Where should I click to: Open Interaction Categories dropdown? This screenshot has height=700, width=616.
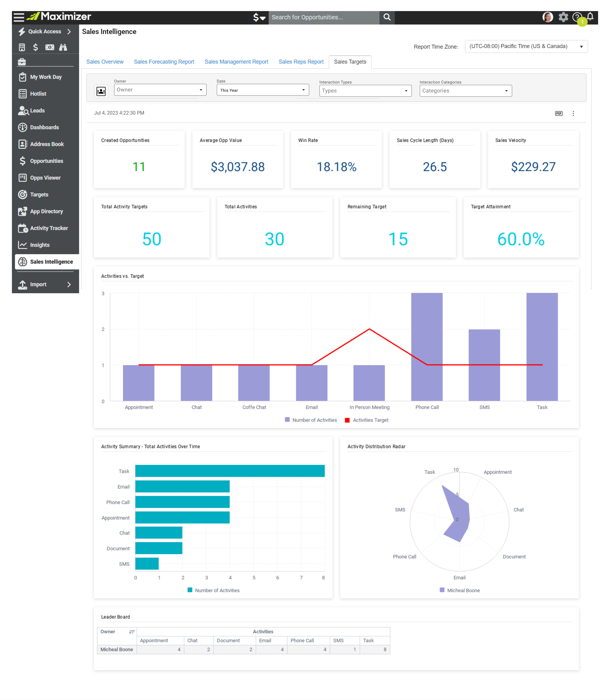click(x=466, y=91)
